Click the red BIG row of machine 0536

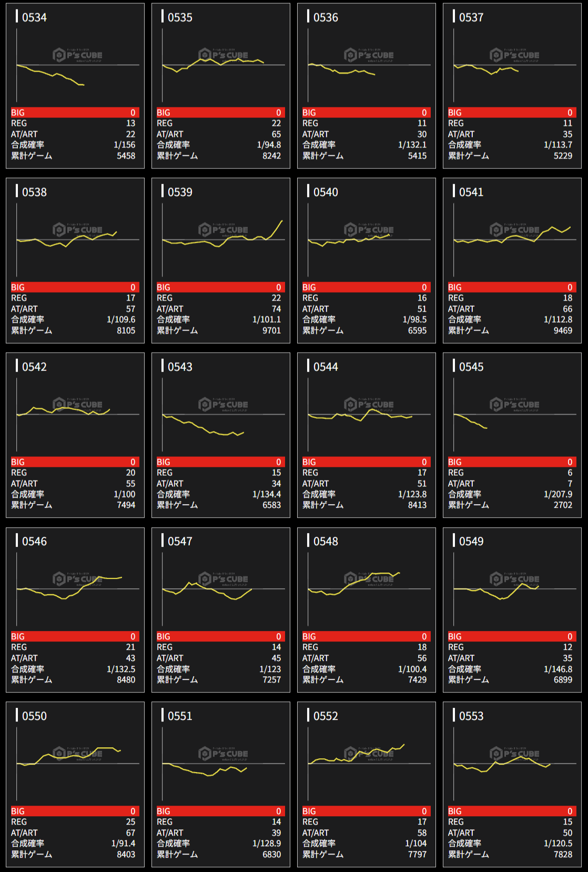click(366, 113)
